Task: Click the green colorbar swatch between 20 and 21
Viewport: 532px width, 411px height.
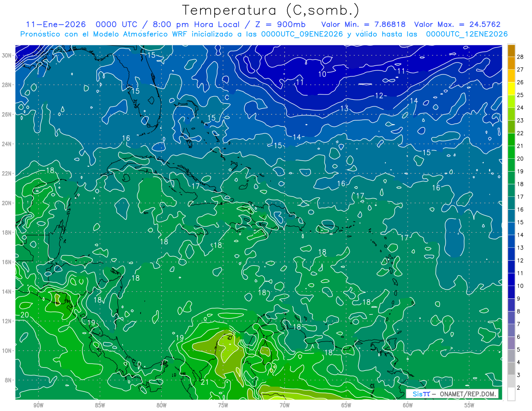Action: 511,152
